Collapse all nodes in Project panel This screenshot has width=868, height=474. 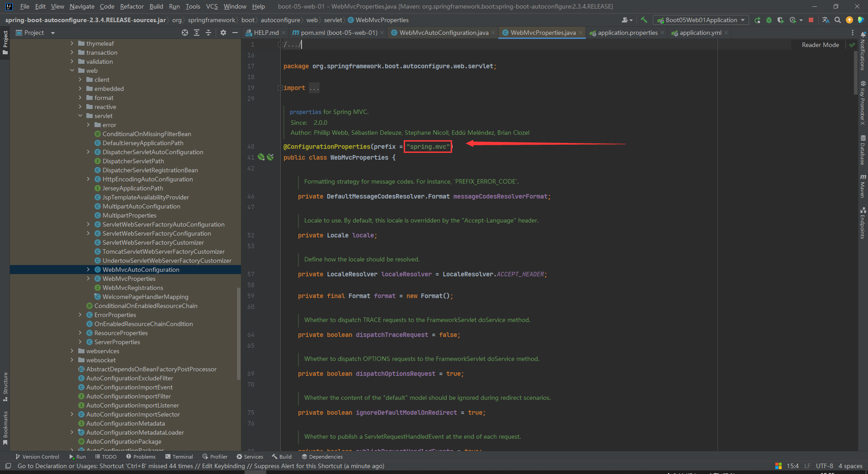pyautogui.click(x=208, y=33)
